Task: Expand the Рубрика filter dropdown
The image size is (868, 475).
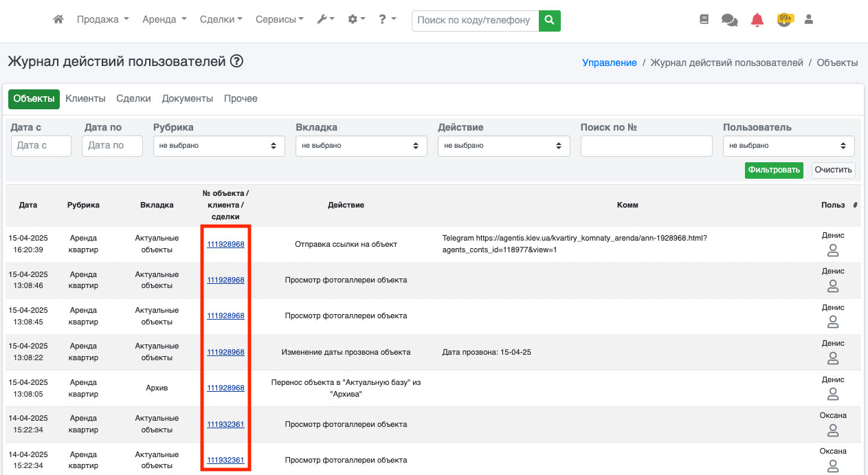Action: 219,146
